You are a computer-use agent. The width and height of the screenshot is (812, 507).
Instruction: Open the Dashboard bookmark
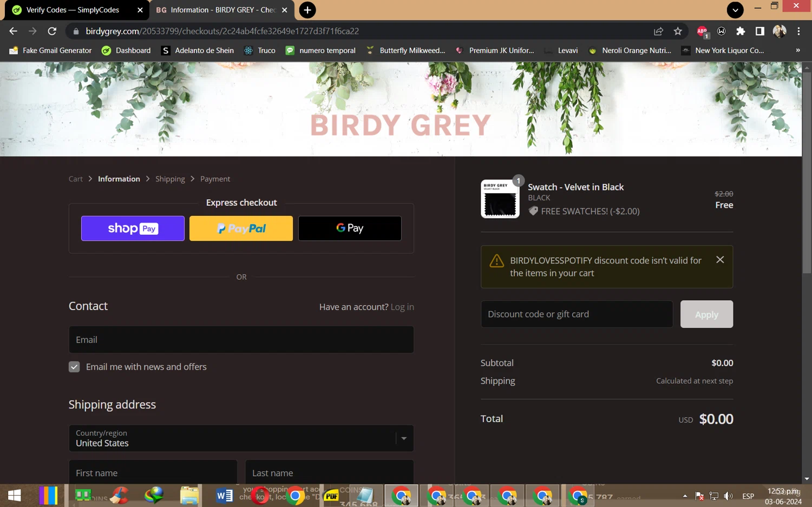click(127, 50)
